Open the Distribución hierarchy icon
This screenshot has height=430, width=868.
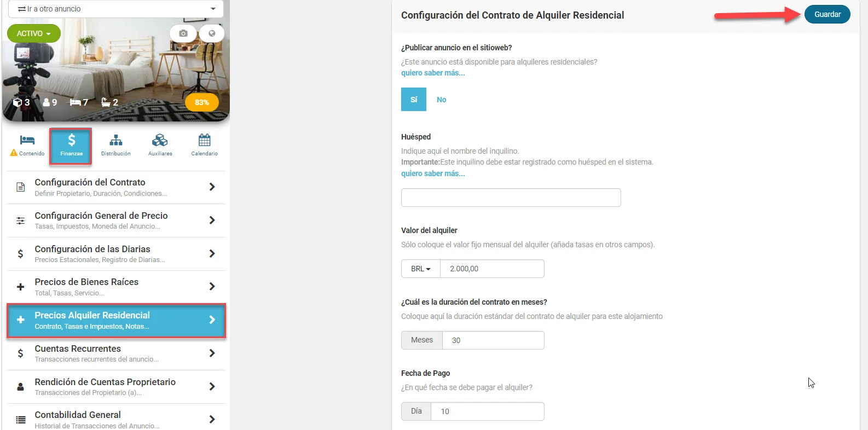pyautogui.click(x=116, y=141)
